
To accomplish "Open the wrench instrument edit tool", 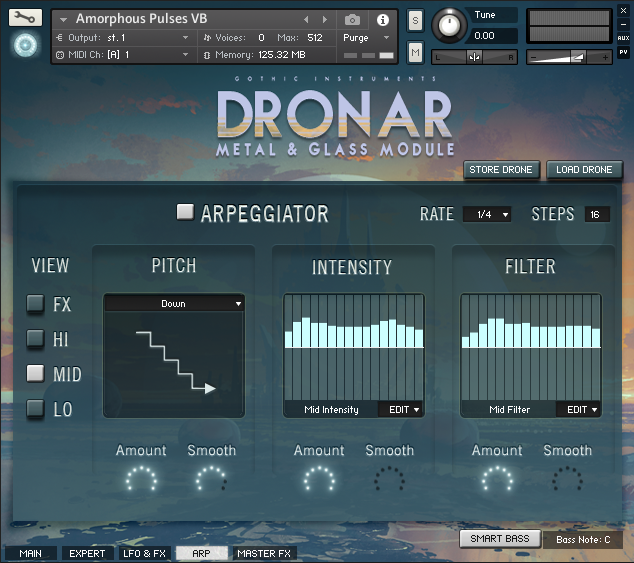I will 25,18.
